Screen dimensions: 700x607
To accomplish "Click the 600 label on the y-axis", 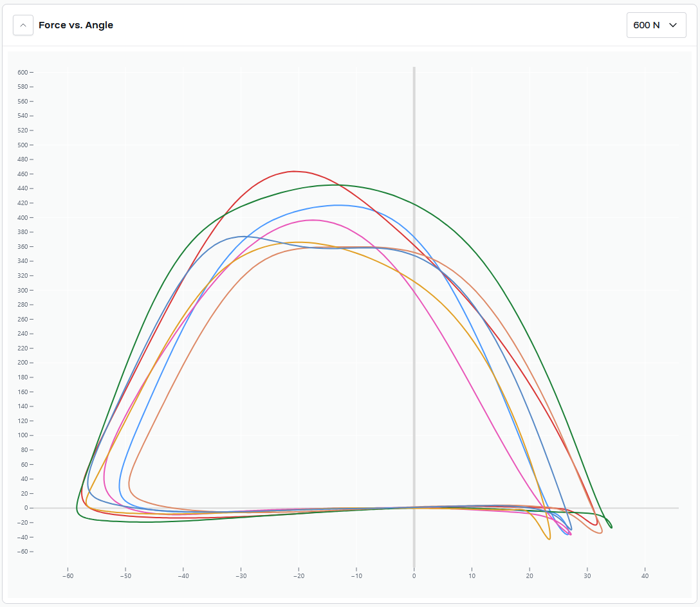I will click(22, 72).
